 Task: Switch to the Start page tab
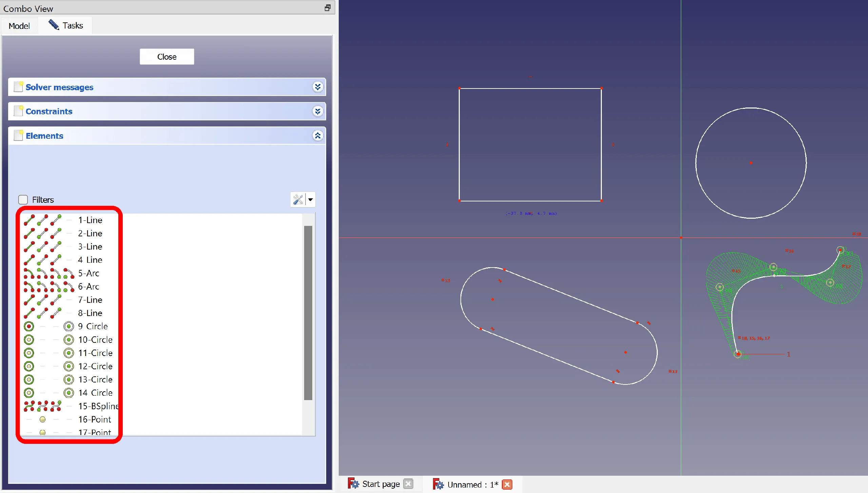380,484
